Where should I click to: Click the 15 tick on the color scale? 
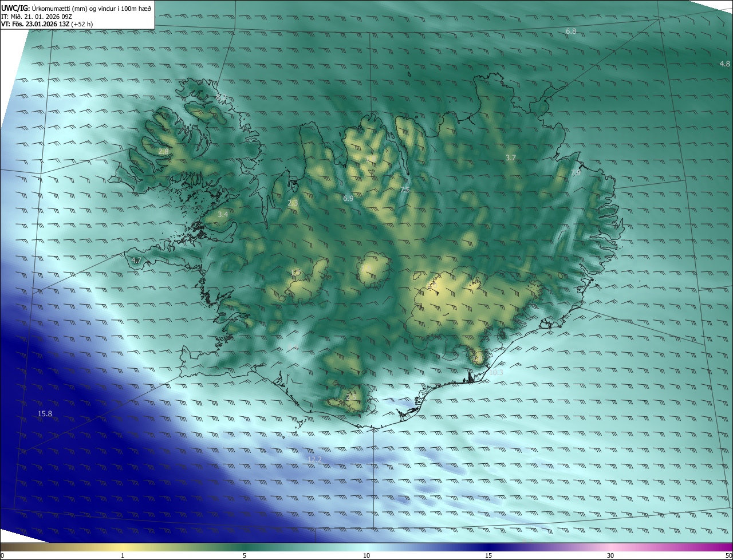488,555
